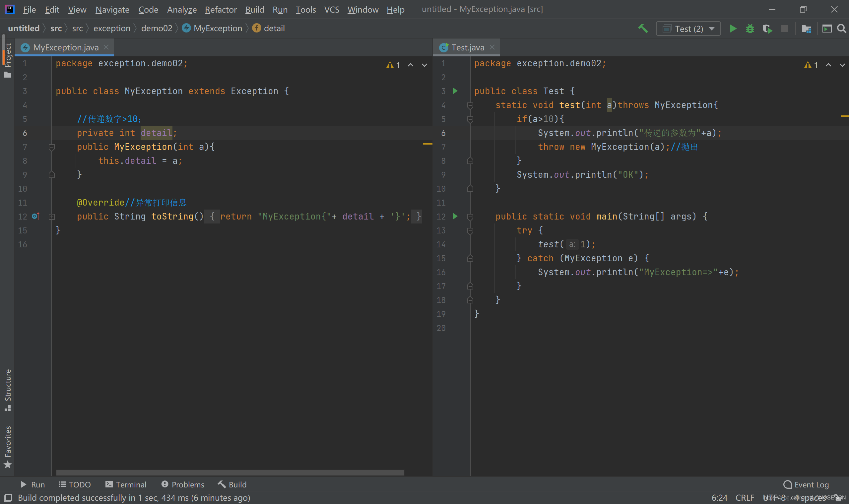
Task: Expand folded toString method body
Action: tap(52, 216)
